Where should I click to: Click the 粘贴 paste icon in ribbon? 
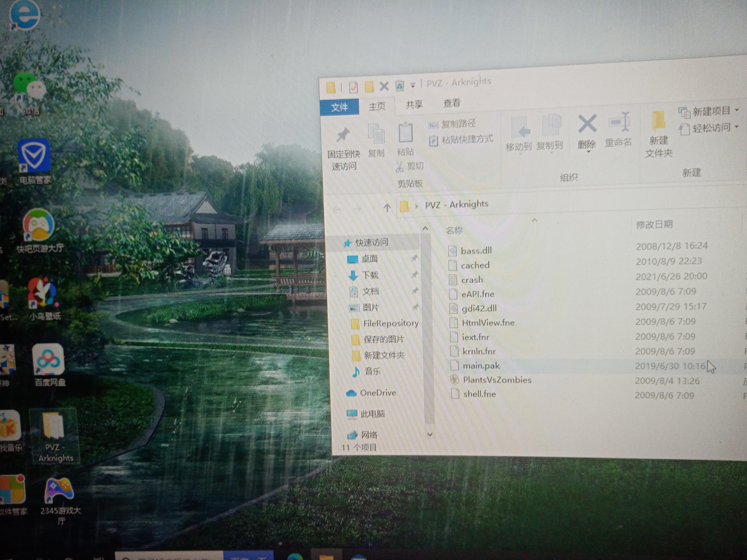coord(405,139)
